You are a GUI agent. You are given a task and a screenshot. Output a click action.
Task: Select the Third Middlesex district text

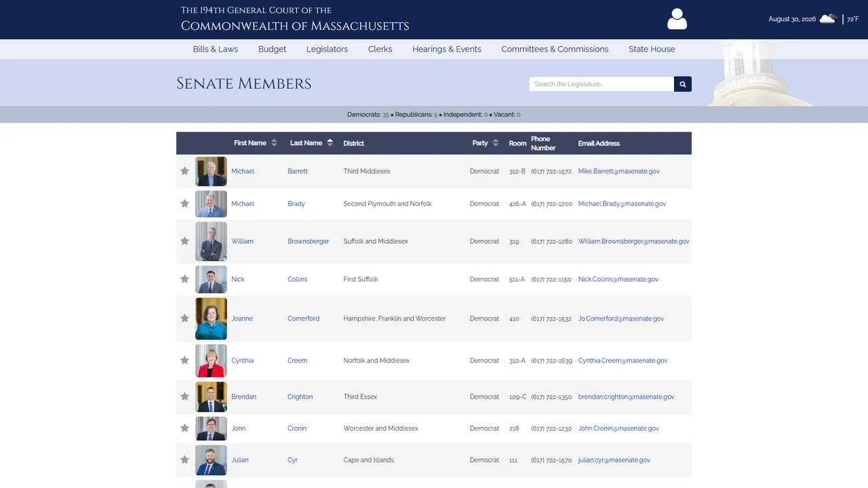point(367,171)
